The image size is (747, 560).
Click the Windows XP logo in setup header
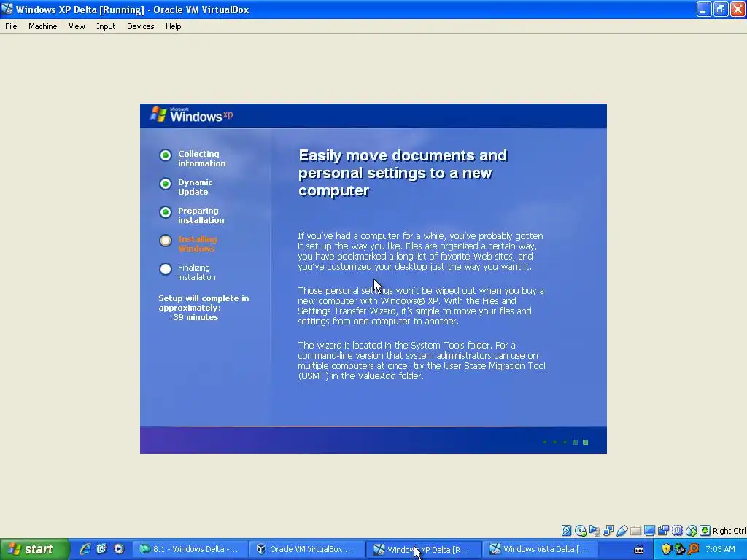(192, 114)
